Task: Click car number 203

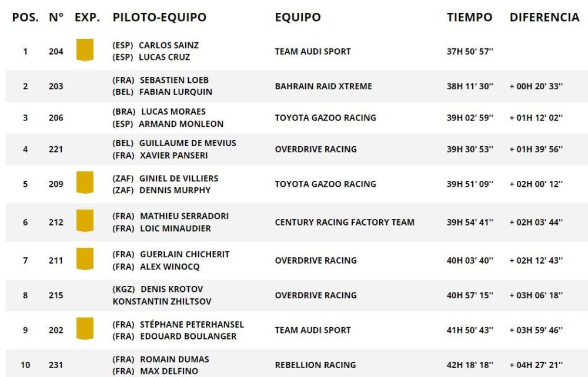Action: (x=56, y=86)
